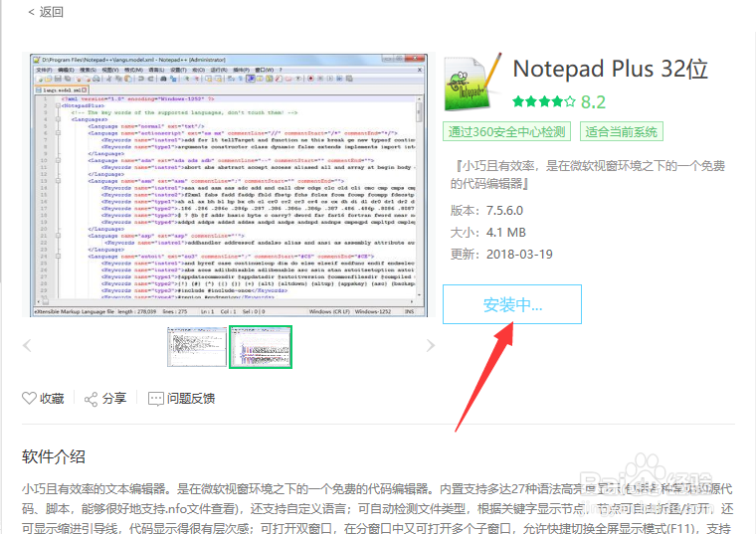Share the app via 分享

click(x=105, y=399)
